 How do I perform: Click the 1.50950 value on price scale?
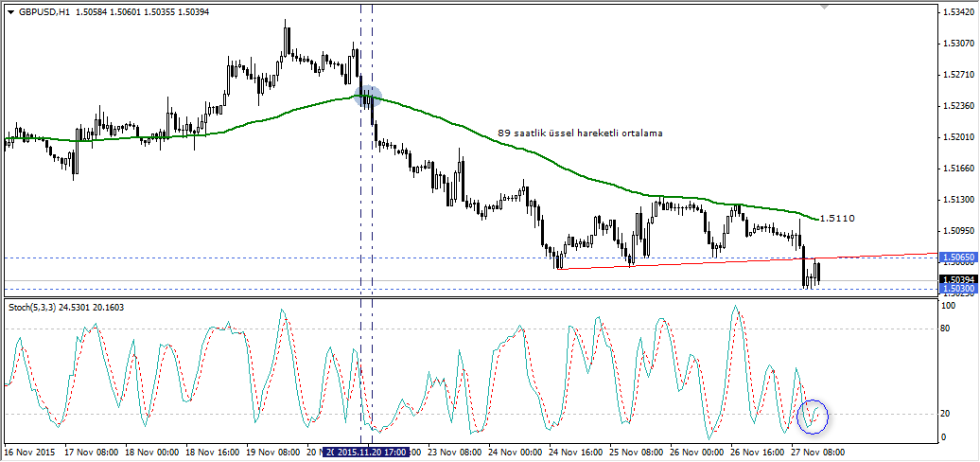point(959,231)
